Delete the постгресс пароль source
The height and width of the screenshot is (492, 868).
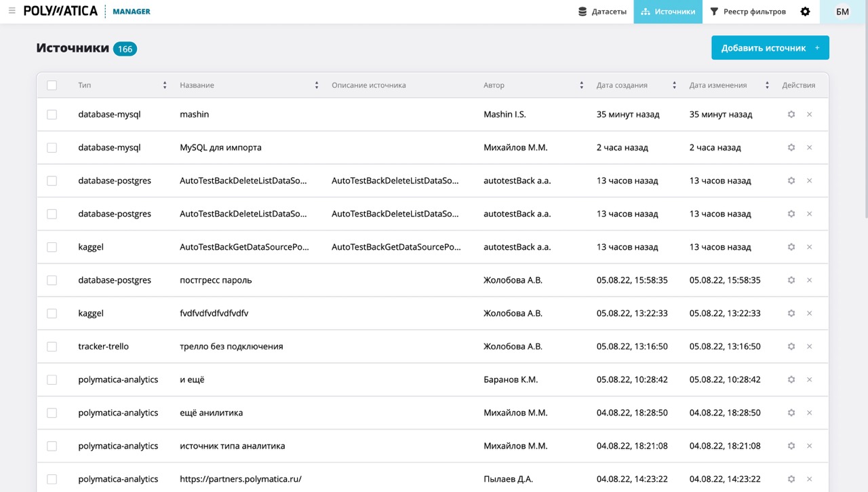pyautogui.click(x=809, y=280)
